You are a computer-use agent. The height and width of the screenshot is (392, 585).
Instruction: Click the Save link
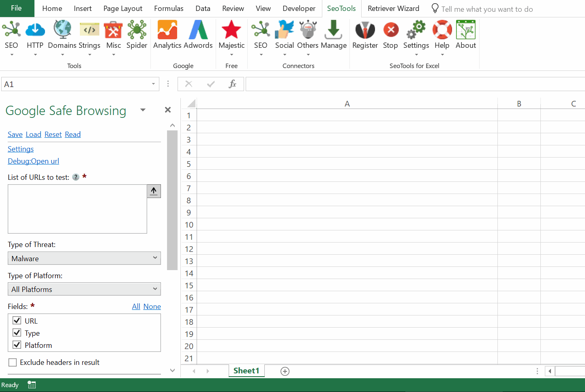15,134
